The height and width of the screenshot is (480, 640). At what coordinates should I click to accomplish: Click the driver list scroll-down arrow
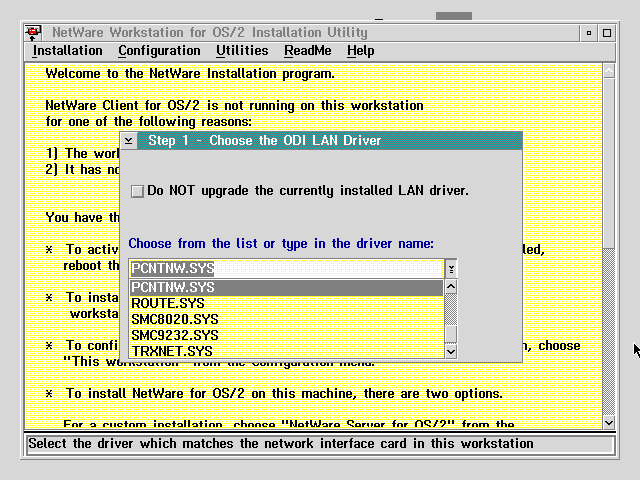(451, 351)
